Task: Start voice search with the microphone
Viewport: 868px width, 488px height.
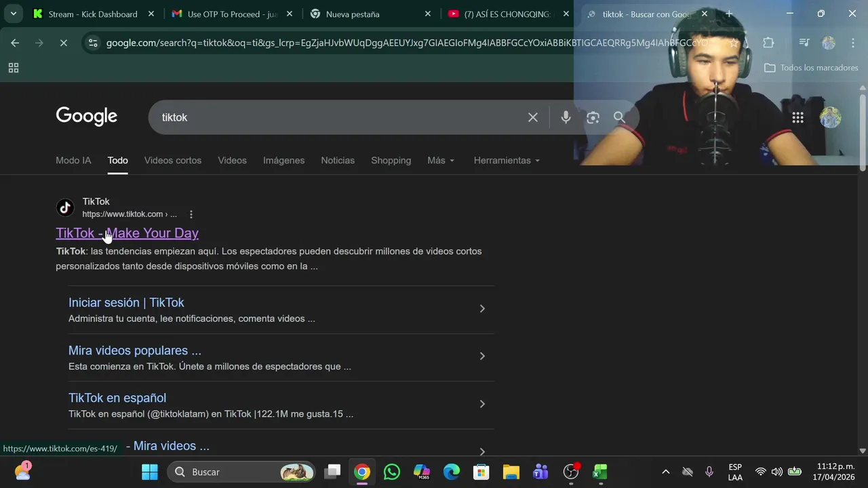Action: 566,117
